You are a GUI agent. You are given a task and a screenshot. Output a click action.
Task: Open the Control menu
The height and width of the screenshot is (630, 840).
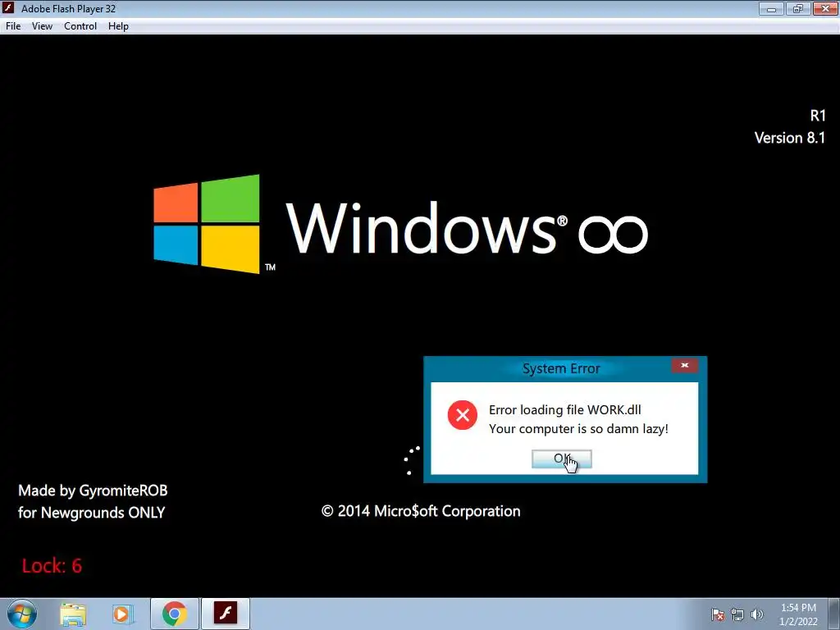pos(80,26)
